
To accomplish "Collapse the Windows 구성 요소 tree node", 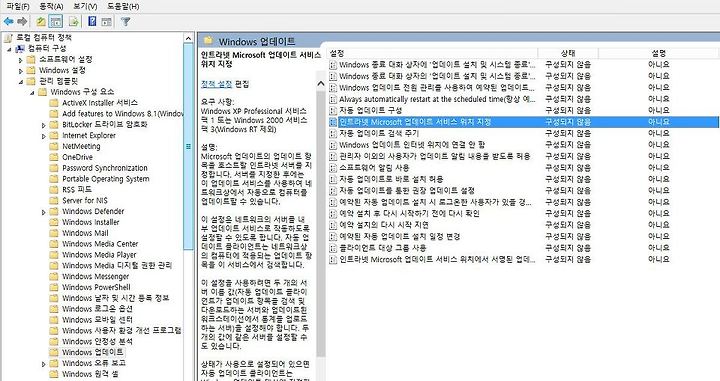I will click(32, 93).
